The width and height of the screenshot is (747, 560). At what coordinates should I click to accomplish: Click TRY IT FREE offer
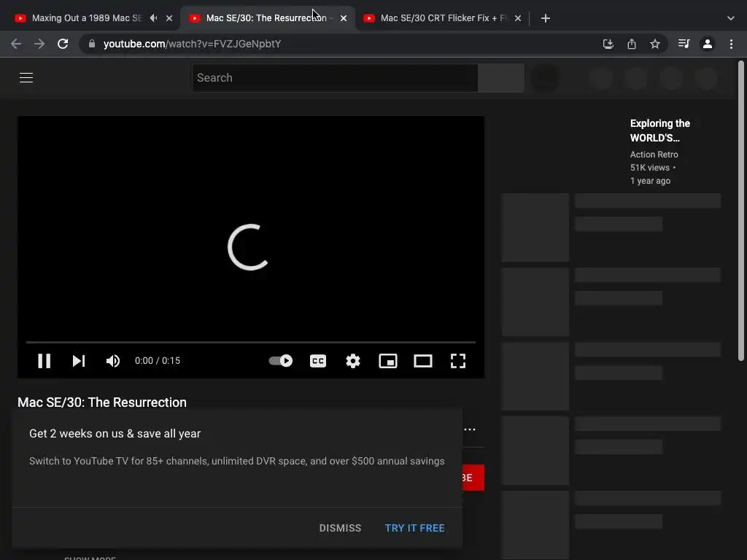(414, 528)
